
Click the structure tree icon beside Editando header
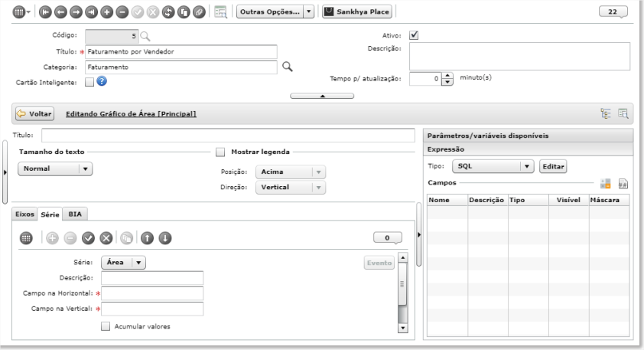pos(606,113)
